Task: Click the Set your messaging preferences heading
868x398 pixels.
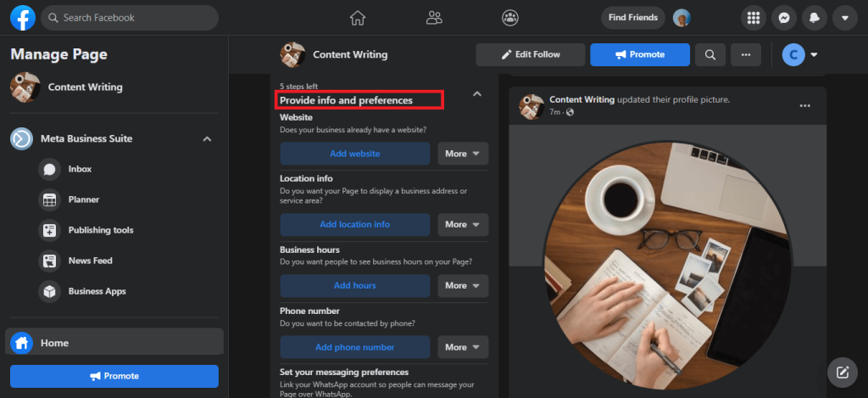Action: tap(344, 372)
